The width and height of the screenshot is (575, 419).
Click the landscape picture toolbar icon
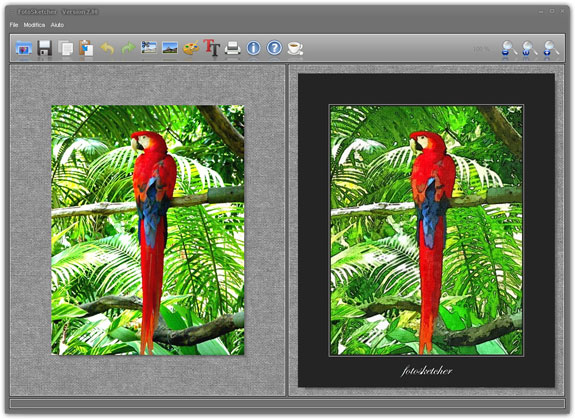(x=170, y=48)
